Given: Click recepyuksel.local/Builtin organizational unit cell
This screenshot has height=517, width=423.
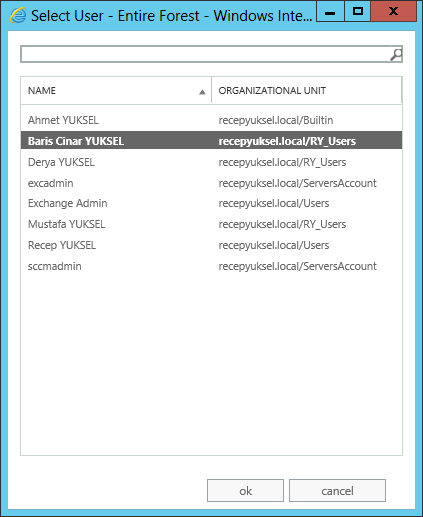Looking at the screenshot, I should click(276, 120).
